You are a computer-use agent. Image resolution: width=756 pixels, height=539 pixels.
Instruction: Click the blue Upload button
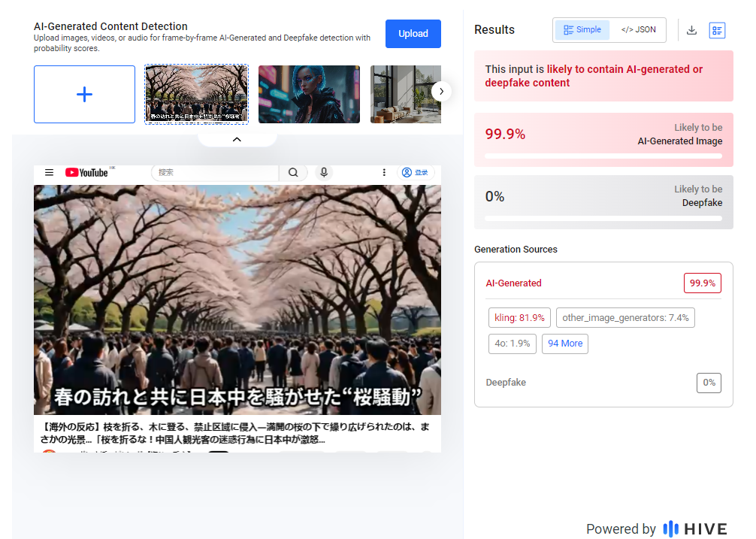click(x=413, y=33)
